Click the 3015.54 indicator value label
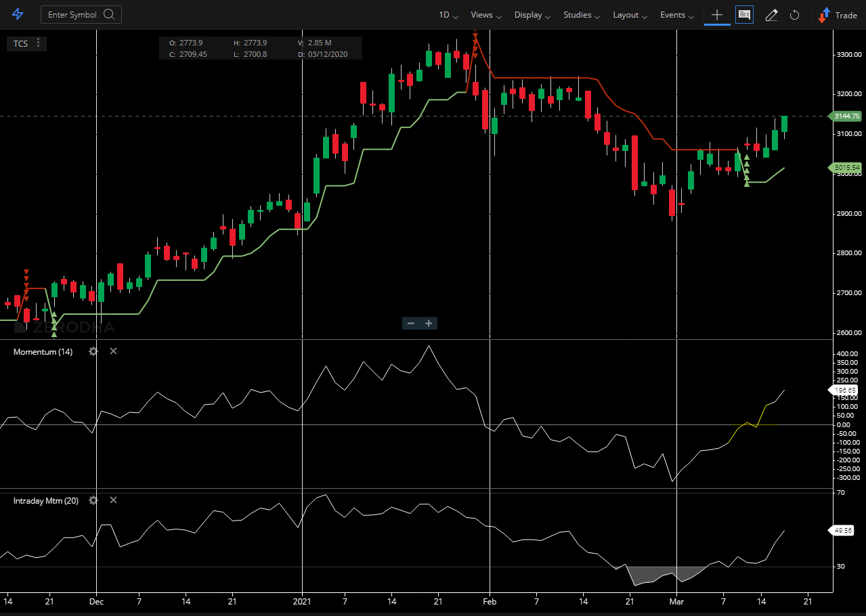Viewport: 866px width, 616px height. [845, 167]
